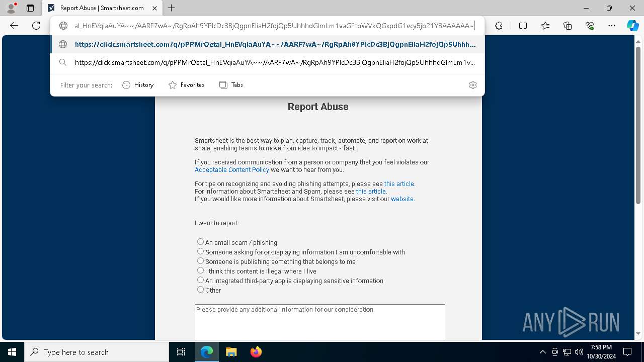Viewport: 644px width, 362px height.
Task: Show hidden system tray icons
Action: pos(542,352)
